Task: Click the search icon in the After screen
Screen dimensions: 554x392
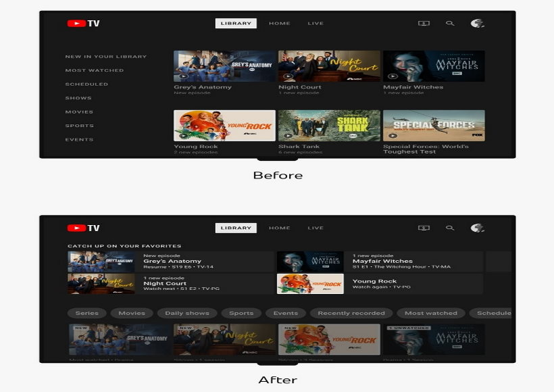Action: [450, 228]
